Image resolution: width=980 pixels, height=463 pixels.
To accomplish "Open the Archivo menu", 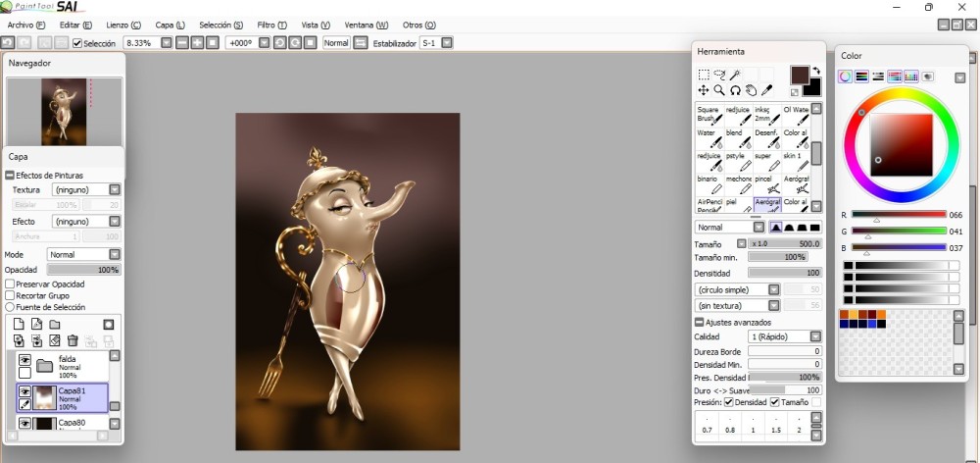I will point(26,26).
